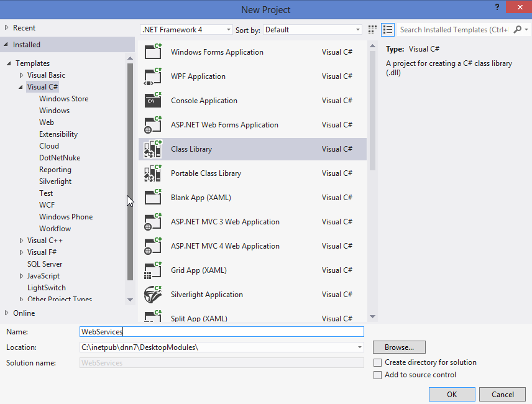Click category tree scrollbar down arrow

point(130,300)
